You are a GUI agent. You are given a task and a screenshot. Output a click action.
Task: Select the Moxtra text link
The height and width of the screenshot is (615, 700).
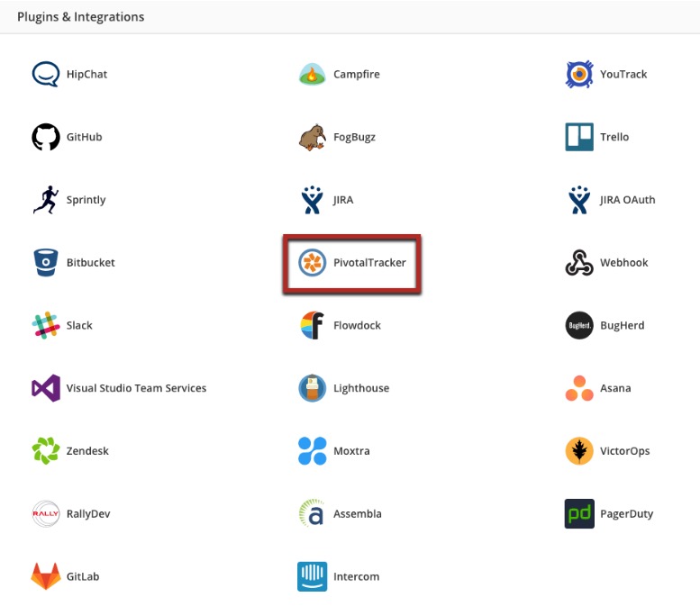[x=351, y=451]
